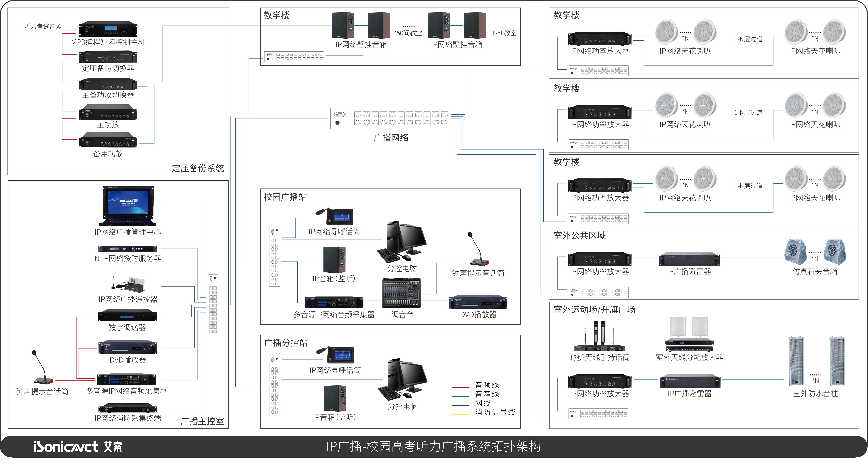Select the IP网络消防采集终端 unit
This screenshot has height=464, width=868.
[x=127, y=409]
